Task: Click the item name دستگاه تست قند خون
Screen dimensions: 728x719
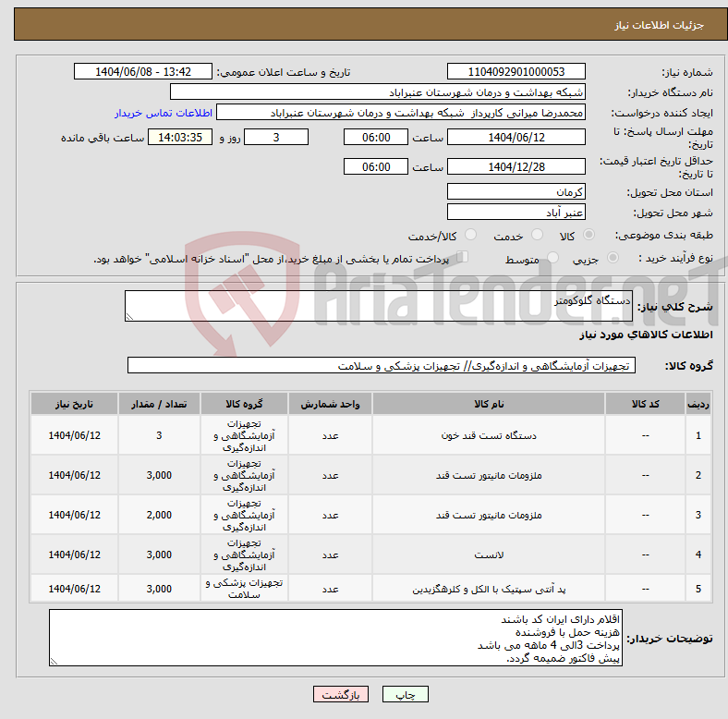Action: (x=489, y=435)
